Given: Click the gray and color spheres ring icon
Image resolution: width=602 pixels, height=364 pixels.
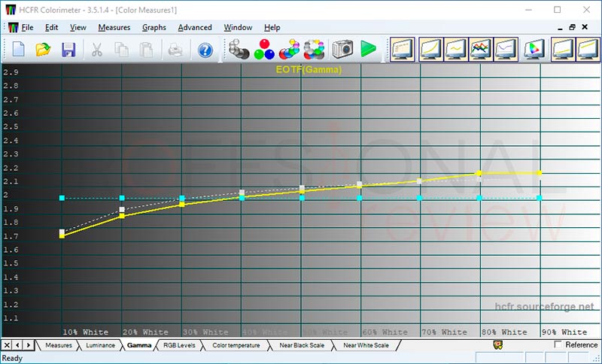Looking at the screenshot, I should pos(314,49).
